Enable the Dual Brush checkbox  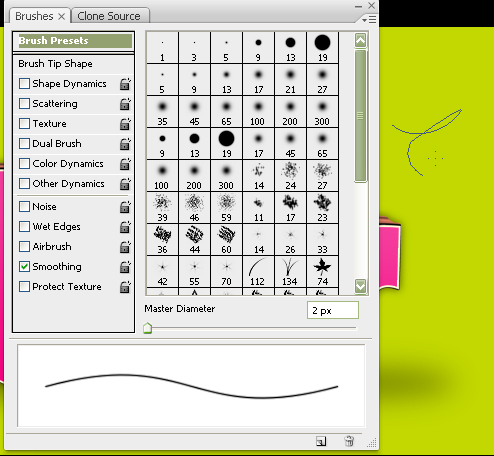[x=24, y=143]
